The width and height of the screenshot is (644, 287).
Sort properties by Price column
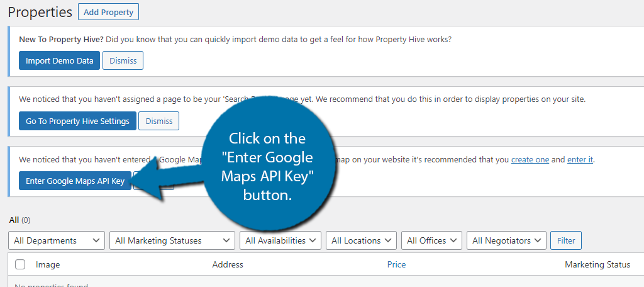coord(396,265)
